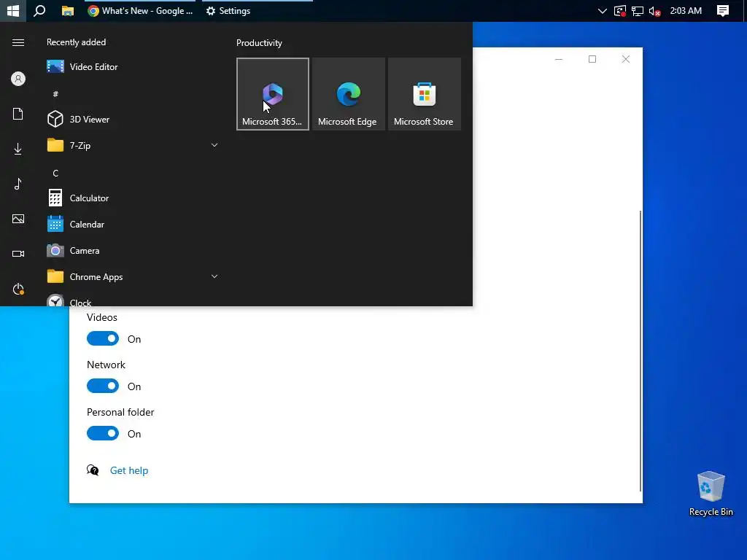Select the Recycle Bin desktop icon
747x560 pixels.
click(x=711, y=494)
